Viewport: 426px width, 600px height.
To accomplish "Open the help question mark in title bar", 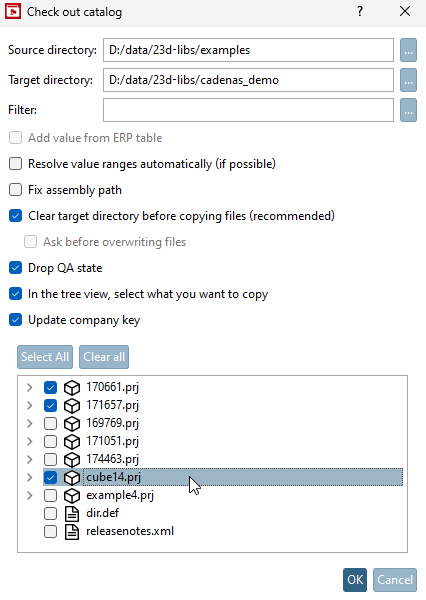I will pos(359,11).
